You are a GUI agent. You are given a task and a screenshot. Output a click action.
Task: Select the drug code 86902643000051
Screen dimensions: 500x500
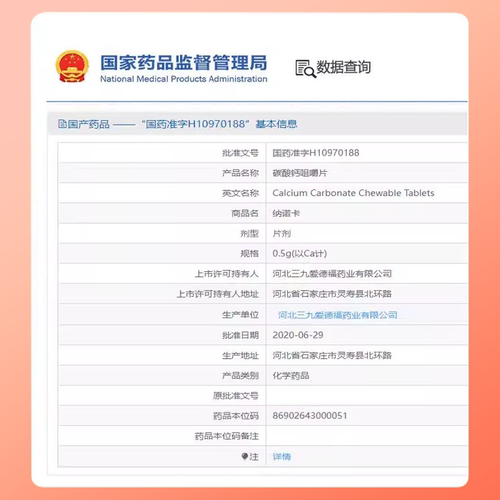(x=310, y=416)
